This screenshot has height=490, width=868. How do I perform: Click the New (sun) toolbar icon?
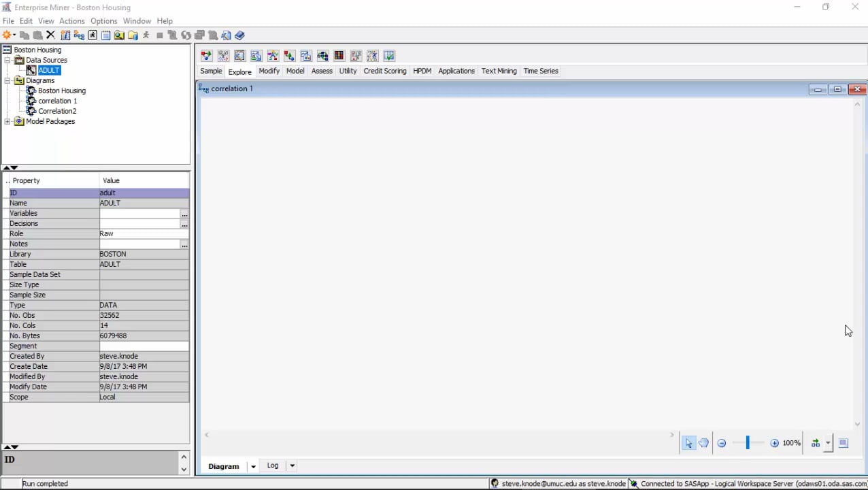point(7,35)
